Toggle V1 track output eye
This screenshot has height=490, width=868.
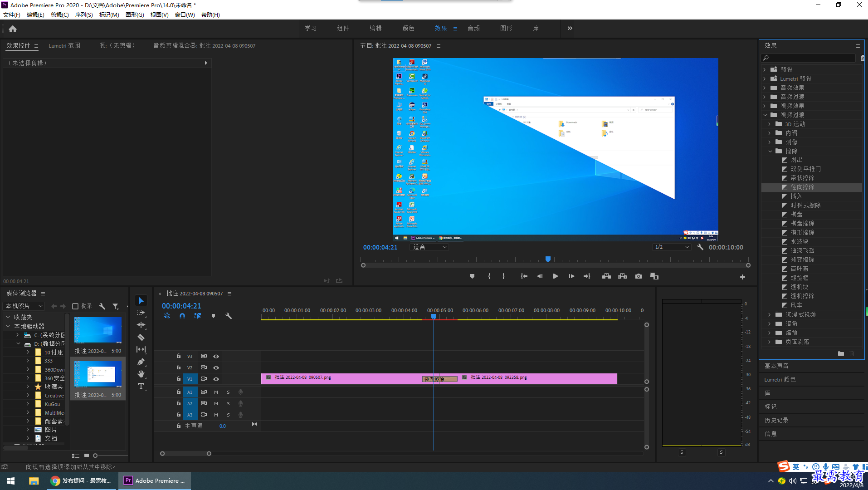click(x=216, y=379)
